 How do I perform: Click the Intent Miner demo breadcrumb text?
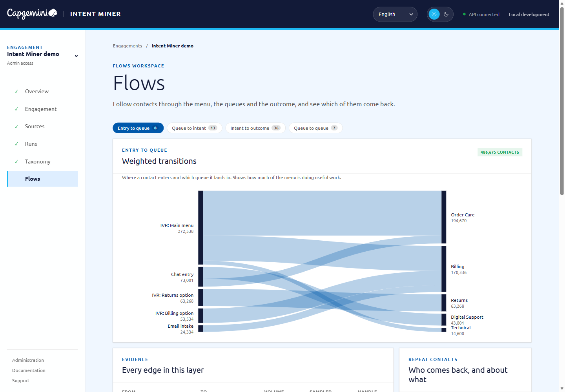click(173, 46)
